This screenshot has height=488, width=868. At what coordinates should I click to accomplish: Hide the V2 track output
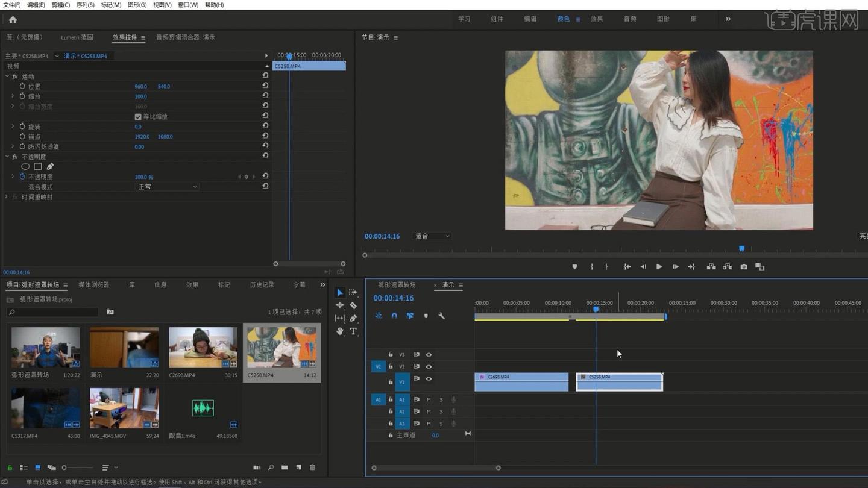click(x=429, y=367)
